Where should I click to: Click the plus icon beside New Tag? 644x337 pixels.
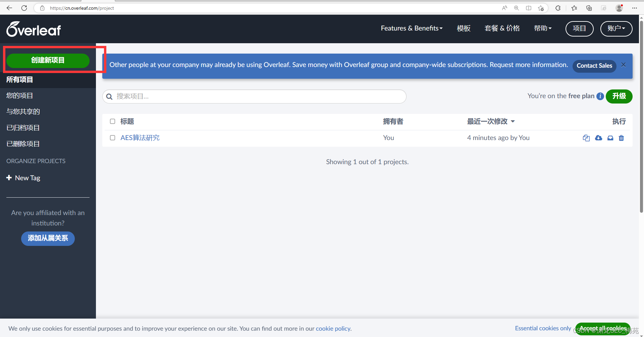click(x=9, y=178)
